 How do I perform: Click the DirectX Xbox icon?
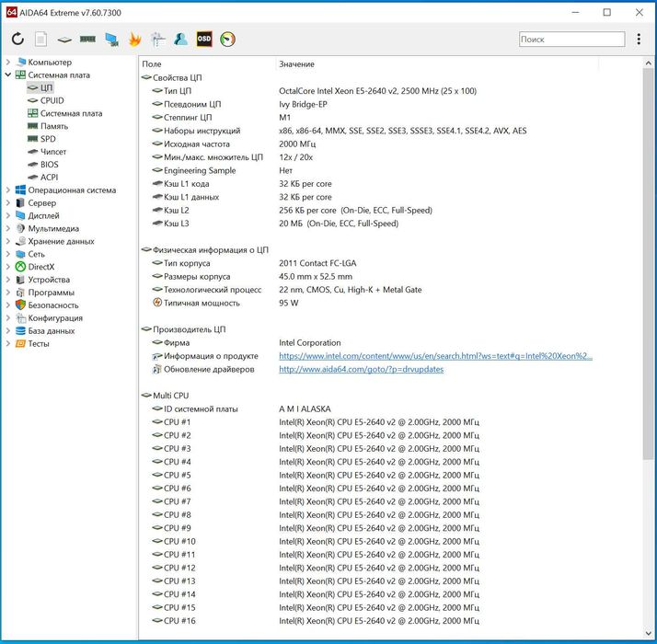pyautogui.click(x=20, y=267)
